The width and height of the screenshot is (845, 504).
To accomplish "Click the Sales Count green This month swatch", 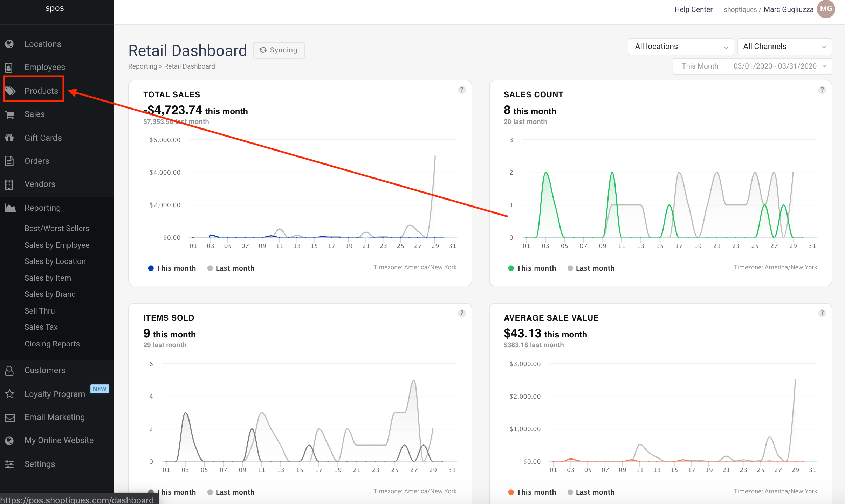I will (511, 268).
